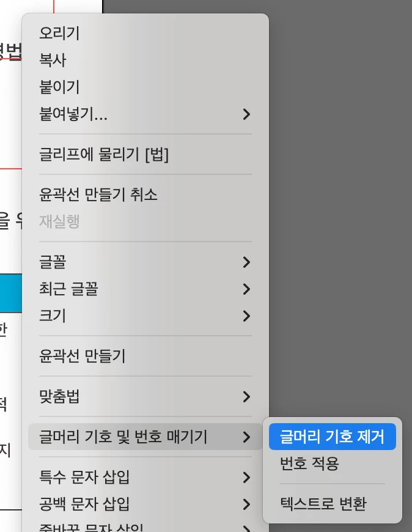Viewport: 412px width, 532px height.
Task: Select 윤곽선 만들기 (Create Outlines)
Action: tap(145, 356)
